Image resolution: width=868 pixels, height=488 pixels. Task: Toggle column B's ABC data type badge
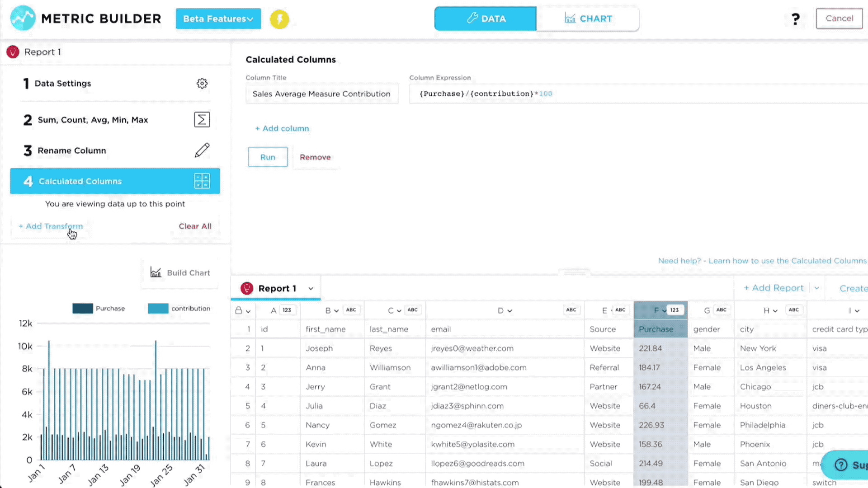pos(351,310)
